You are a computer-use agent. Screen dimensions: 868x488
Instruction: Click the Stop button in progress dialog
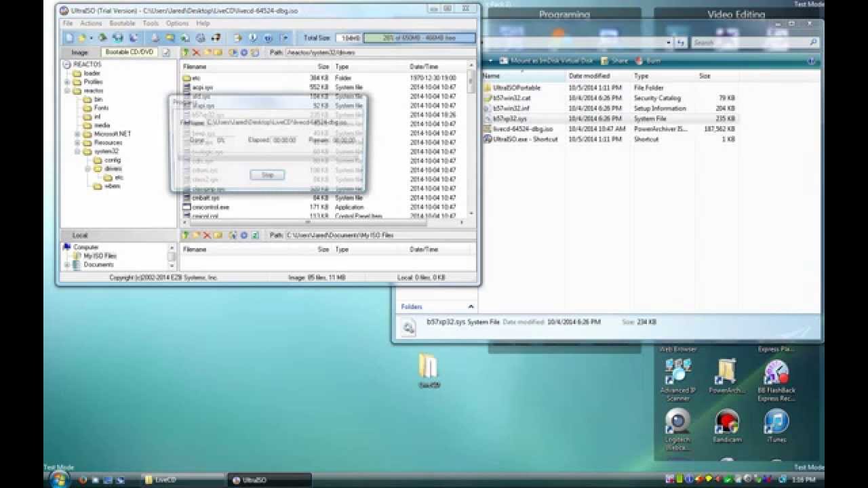[267, 175]
